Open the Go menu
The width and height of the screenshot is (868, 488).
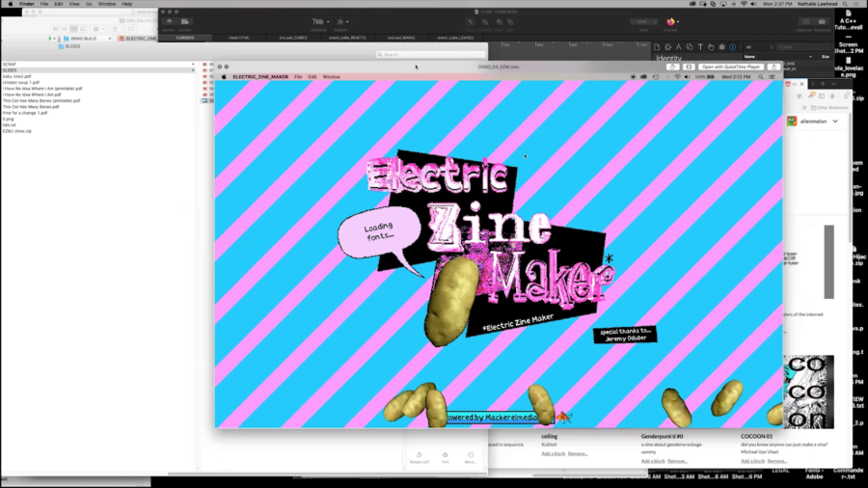pyautogui.click(x=89, y=4)
